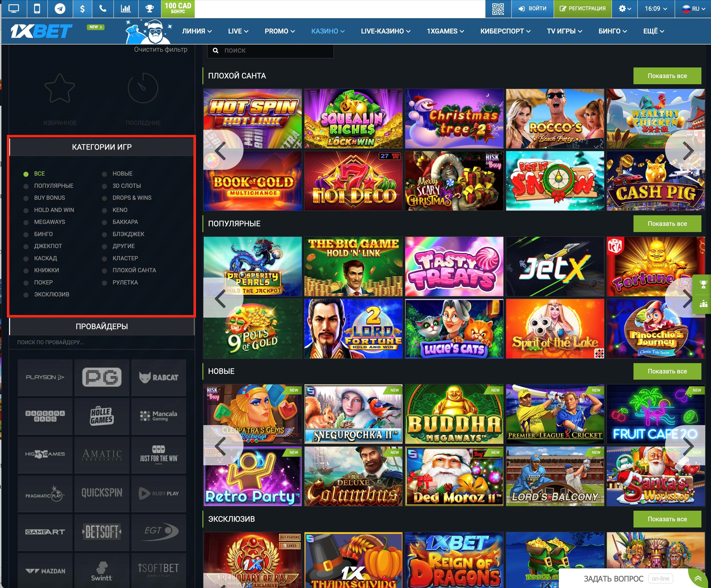Open the mobile app phone icon
Viewport: 711px width, 588px height.
[x=37, y=8]
